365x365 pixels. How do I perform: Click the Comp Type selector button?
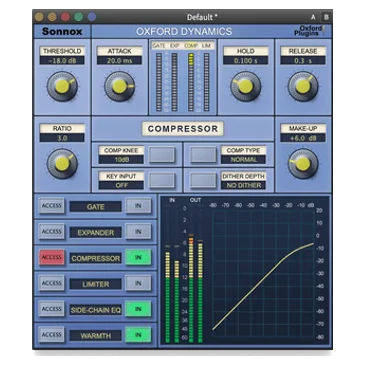203,155
